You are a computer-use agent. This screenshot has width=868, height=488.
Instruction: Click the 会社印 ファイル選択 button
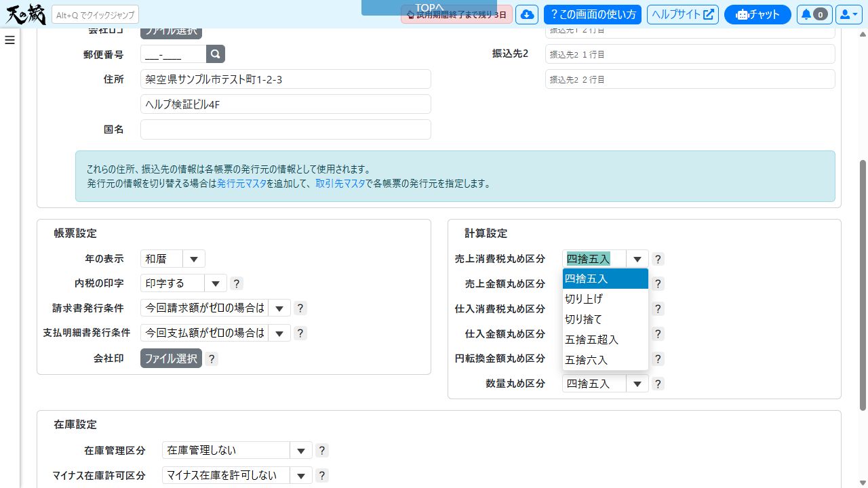click(x=171, y=359)
